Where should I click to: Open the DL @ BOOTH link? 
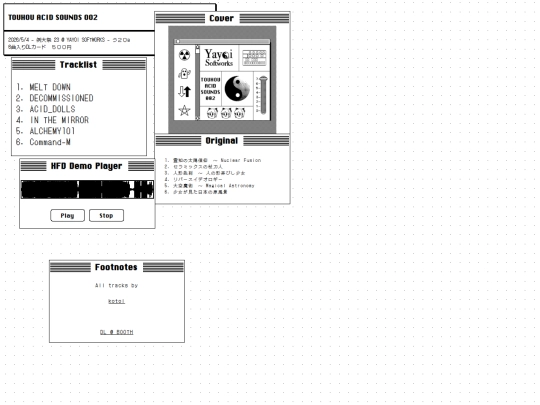(116, 332)
